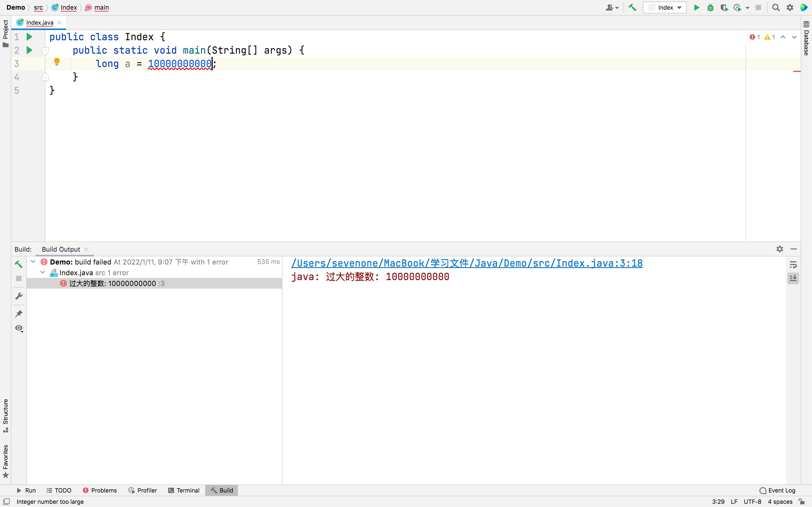Switch to the Problems tool window tab
This screenshot has width=812, height=507.
click(100, 490)
